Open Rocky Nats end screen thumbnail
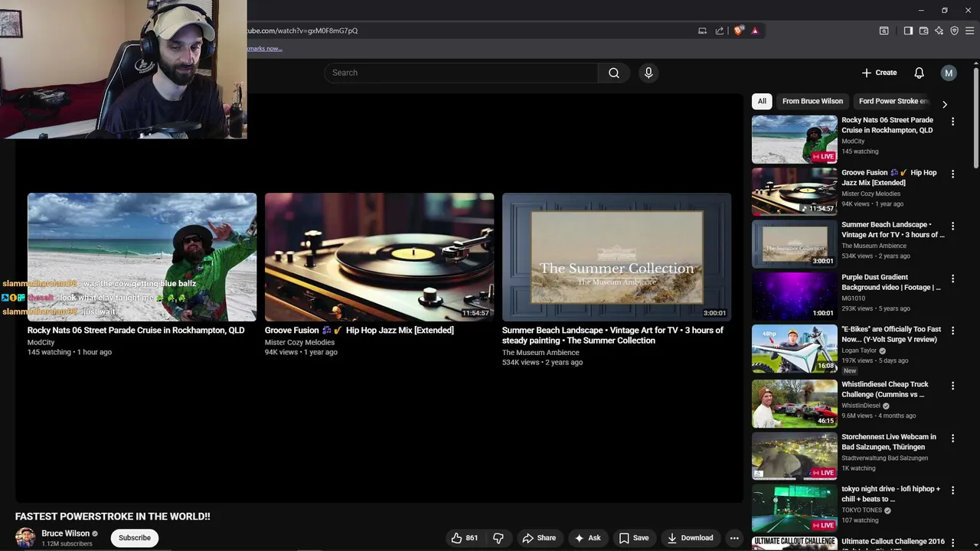 [x=142, y=257]
